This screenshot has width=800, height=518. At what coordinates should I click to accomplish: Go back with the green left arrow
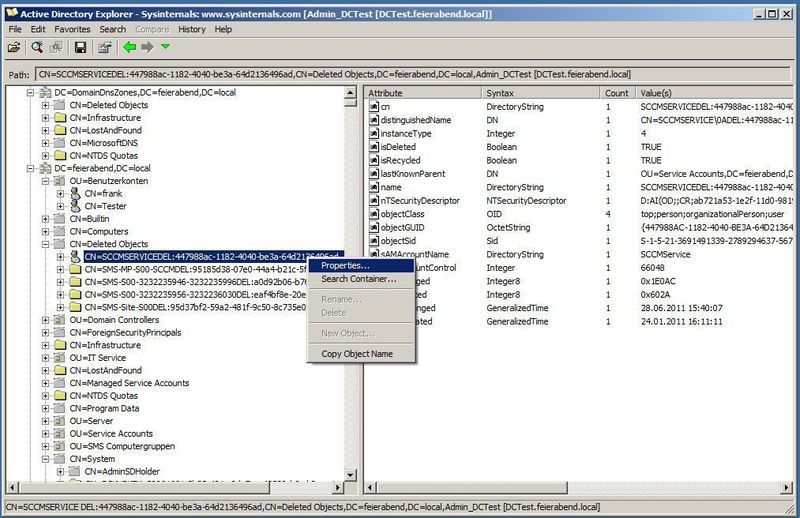[x=130, y=47]
